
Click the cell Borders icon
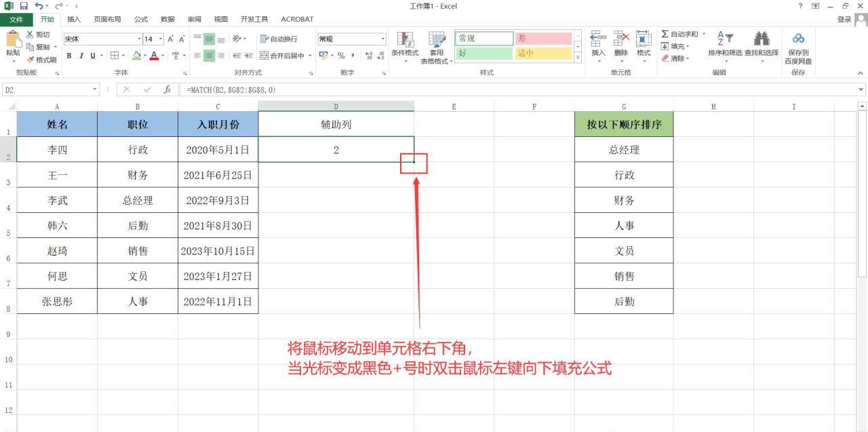115,56
